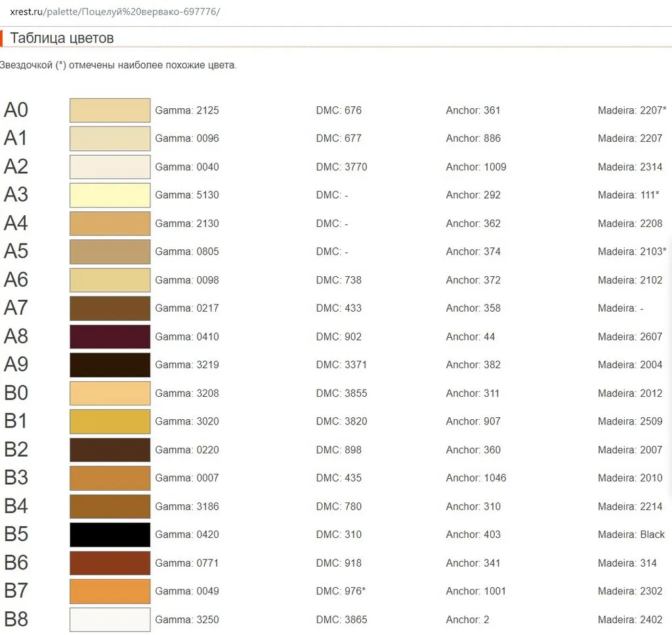
Task: Click the 'Madeira: 2207*' starred entry
Action: tap(631, 110)
